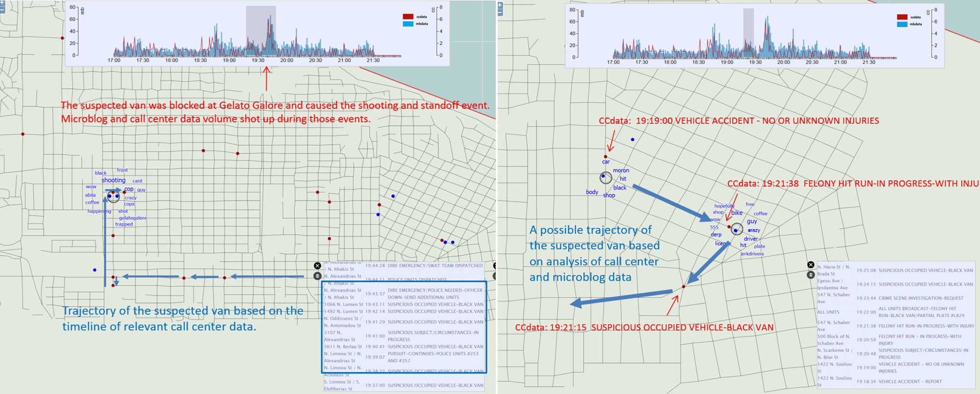
Task: Select 19:23:44 CRIME SCENE INVESTIGATION row
Action: 896,298
